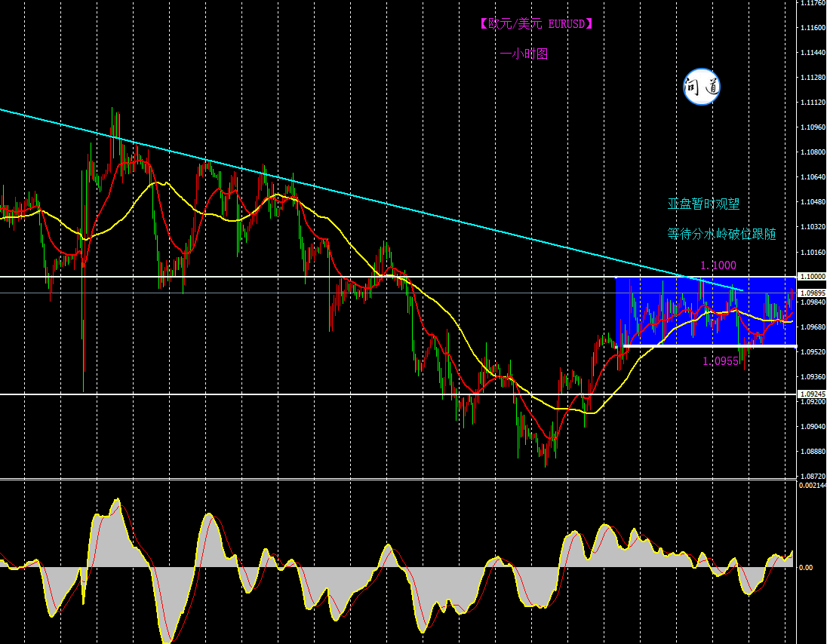
Task: Click the magenta 1.0955 support label
Action: pyautogui.click(x=720, y=361)
